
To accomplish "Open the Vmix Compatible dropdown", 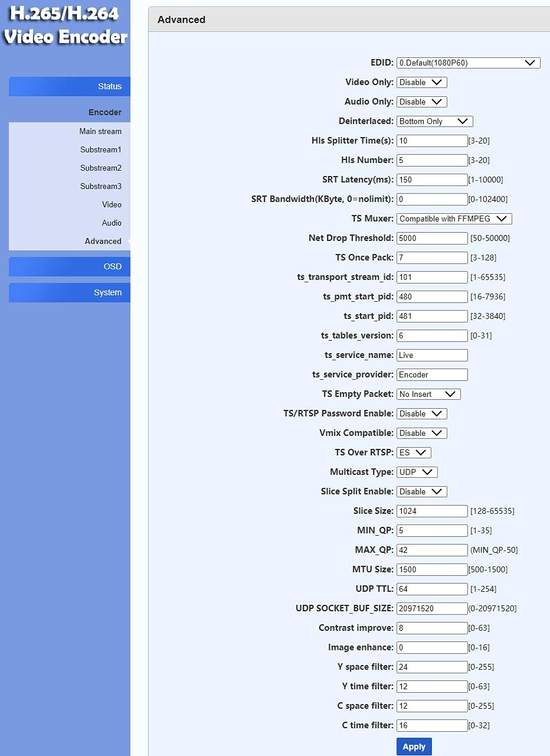I will point(421,433).
